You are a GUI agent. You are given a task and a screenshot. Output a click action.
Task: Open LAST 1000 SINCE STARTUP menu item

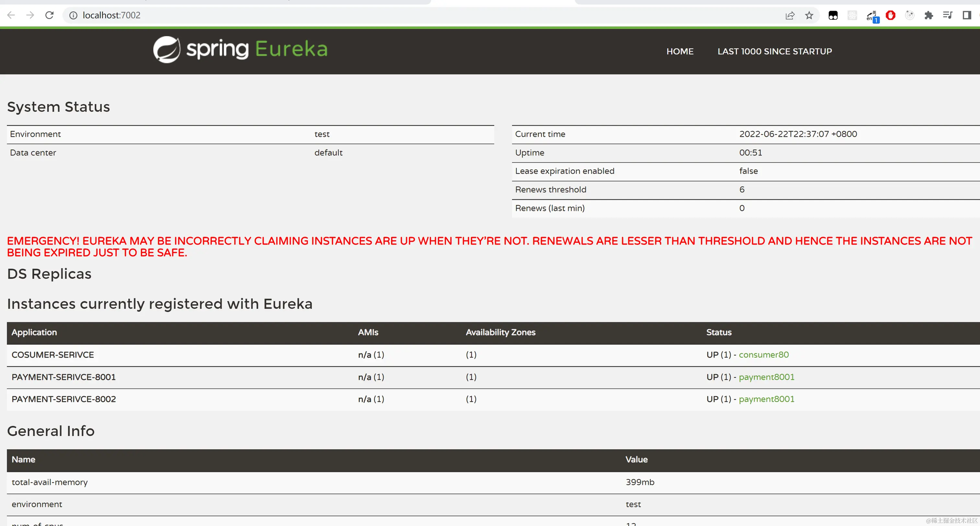(x=774, y=51)
